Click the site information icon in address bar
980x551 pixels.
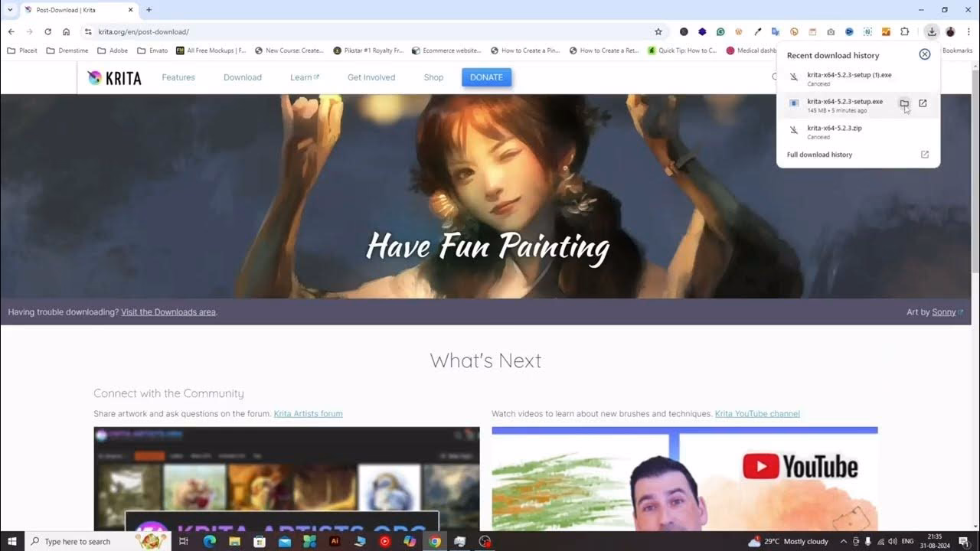tap(88, 31)
